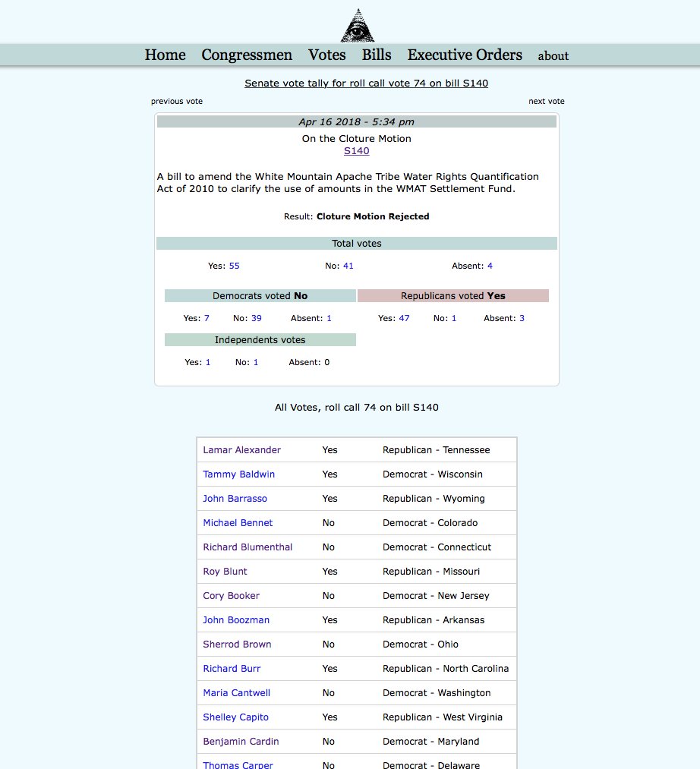Open Richard Burr's profile
Image resolution: width=700 pixels, height=769 pixels.
point(232,669)
